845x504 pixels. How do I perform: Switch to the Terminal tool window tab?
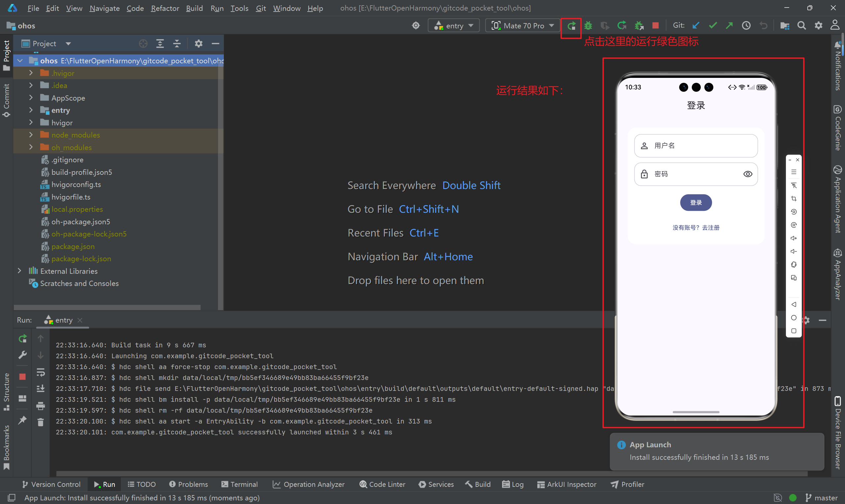click(239, 484)
